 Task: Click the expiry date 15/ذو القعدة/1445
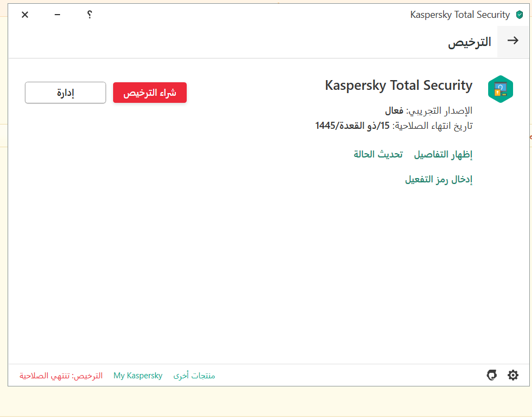click(352, 126)
